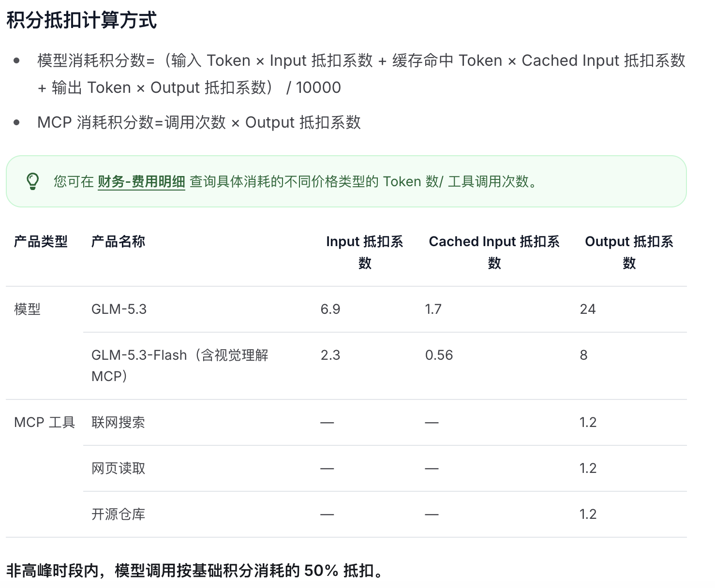Select the GLM-5.3 product name cell
Viewport: 715px width, 588px height.
click(x=119, y=309)
